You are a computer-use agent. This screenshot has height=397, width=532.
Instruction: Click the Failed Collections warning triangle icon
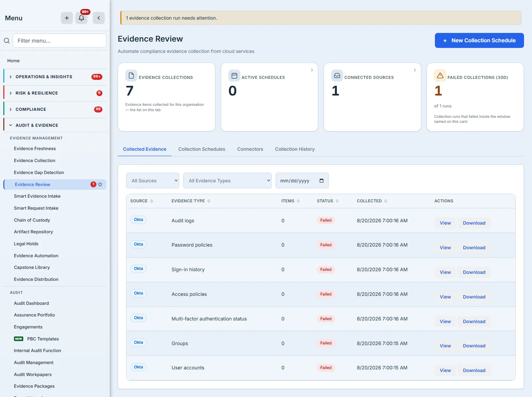coord(440,76)
